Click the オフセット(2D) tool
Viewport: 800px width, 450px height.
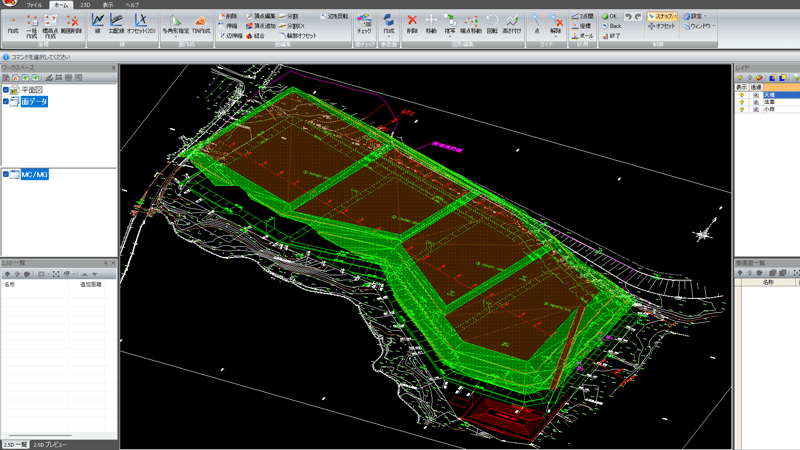pyautogui.click(x=141, y=24)
